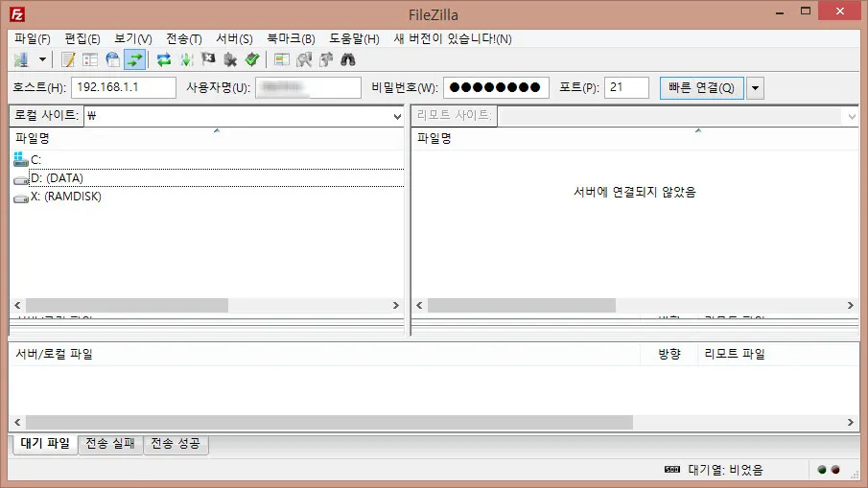Viewport: 868px width, 488px height.
Task: Click the 포트 port field
Action: pos(626,87)
